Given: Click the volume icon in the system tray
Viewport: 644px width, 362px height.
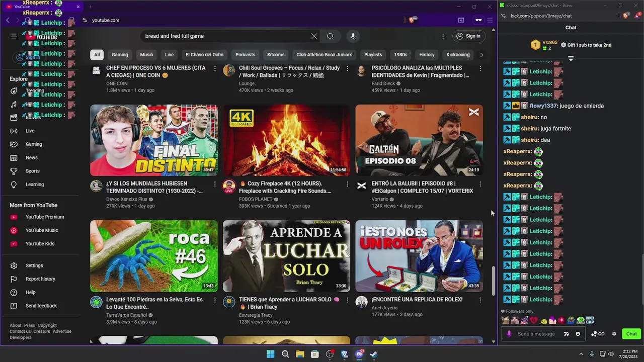Looking at the screenshot, I should tap(611, 354).
